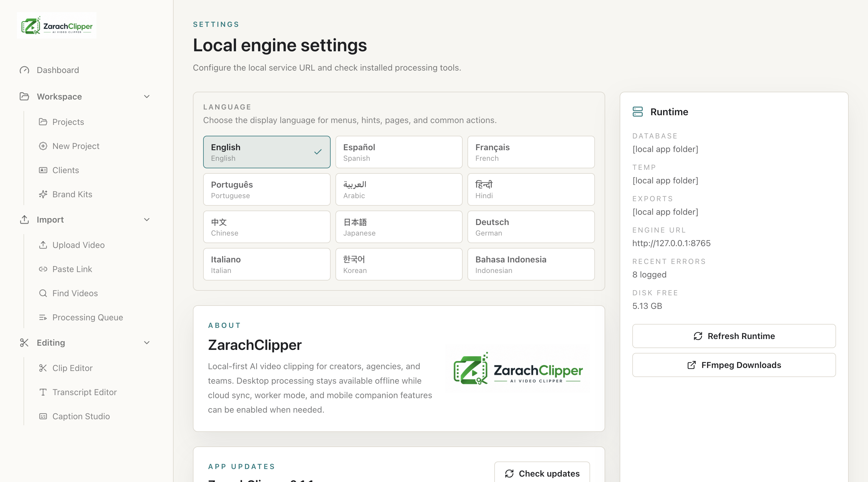Collapse the Editing section chevron

tap(146, 343)
